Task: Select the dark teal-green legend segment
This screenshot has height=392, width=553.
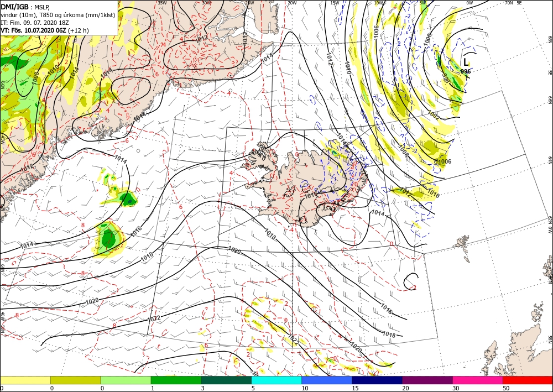Action: 226,380
